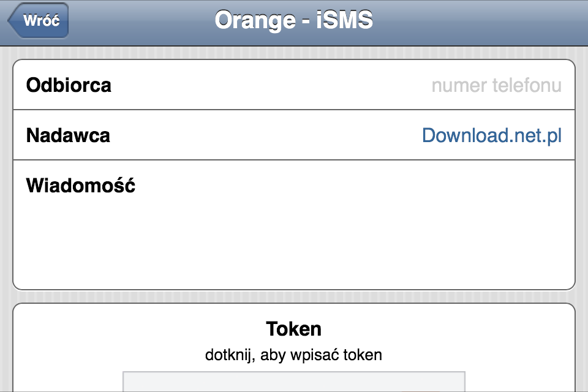Image resolution: width=588 pixels, height=392 pixels.
Task: Click the blue navigation bar beside the title
Action: coord(480,23)
